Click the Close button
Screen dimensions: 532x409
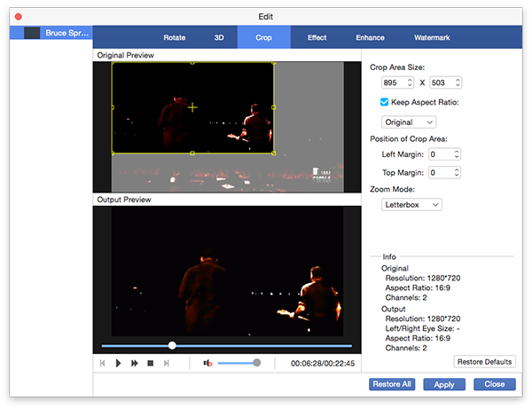(495, 384)
